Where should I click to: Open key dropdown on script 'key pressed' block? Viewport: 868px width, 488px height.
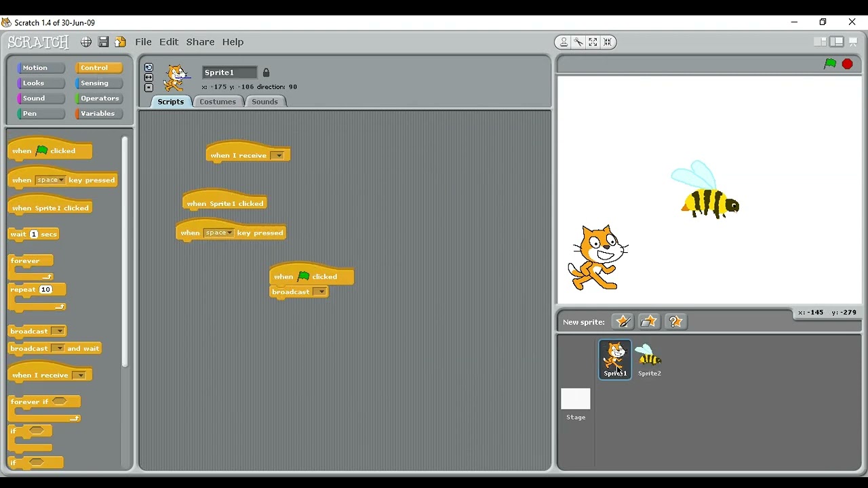219,233
